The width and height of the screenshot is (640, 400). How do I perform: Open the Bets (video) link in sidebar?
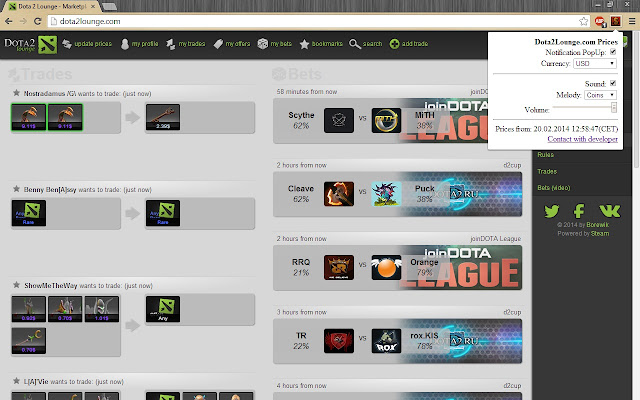pyautogui.click(x=553, y=188)
